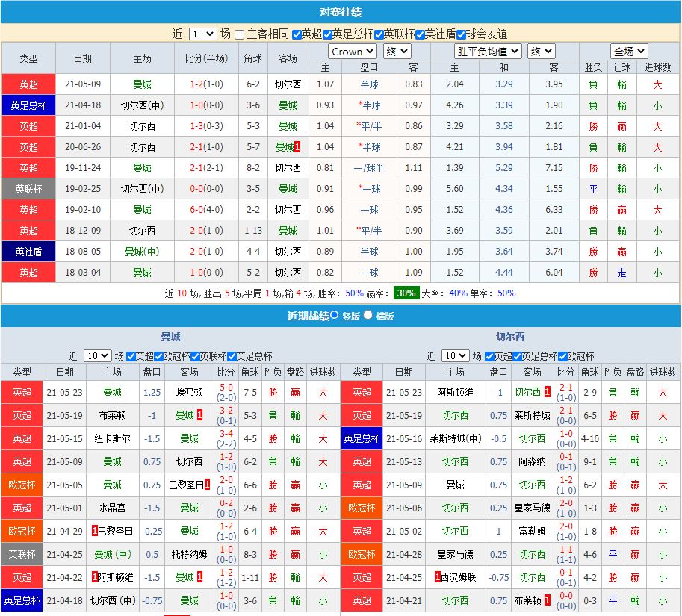Click 巴黎圣日 home team in the 21-04-29 row
The width and height of the screenshot is (682, 616).
[x=116, y=531]
